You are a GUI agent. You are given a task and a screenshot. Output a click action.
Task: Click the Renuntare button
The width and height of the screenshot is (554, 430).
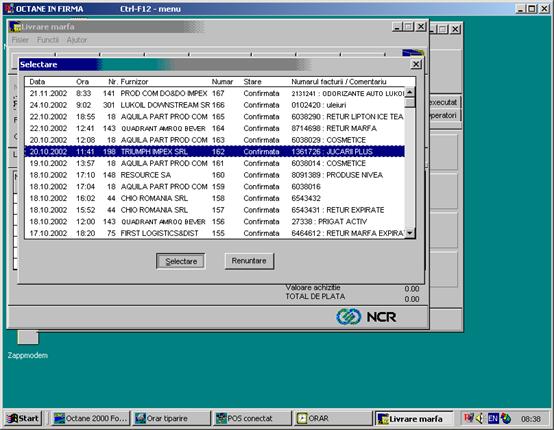tap(249, 261)
